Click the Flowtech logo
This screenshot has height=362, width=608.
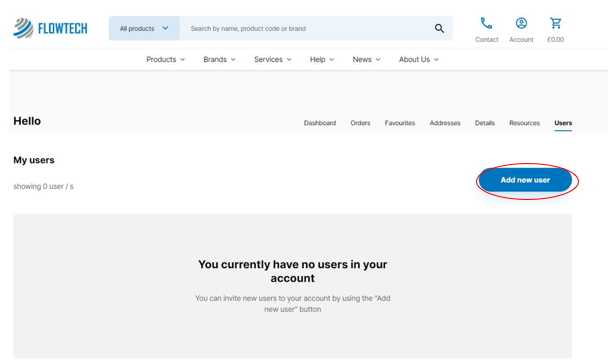pyautogui.click(x=50, y=28)
